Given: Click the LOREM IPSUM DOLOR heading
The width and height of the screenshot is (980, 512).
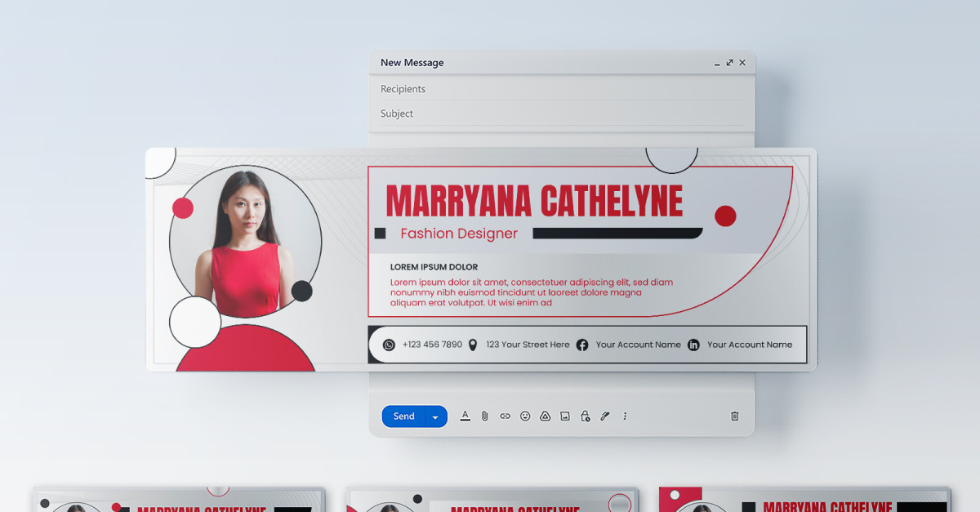Looking at the screenshot, I should tap(434, 267).
